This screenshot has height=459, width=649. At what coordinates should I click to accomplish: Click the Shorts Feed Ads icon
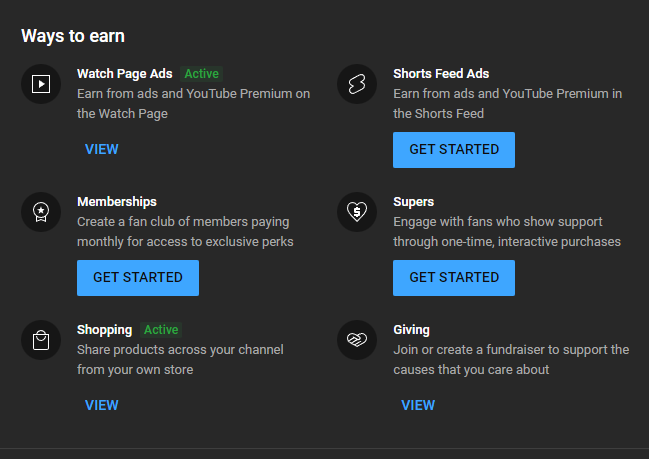[x=357, y=84]
